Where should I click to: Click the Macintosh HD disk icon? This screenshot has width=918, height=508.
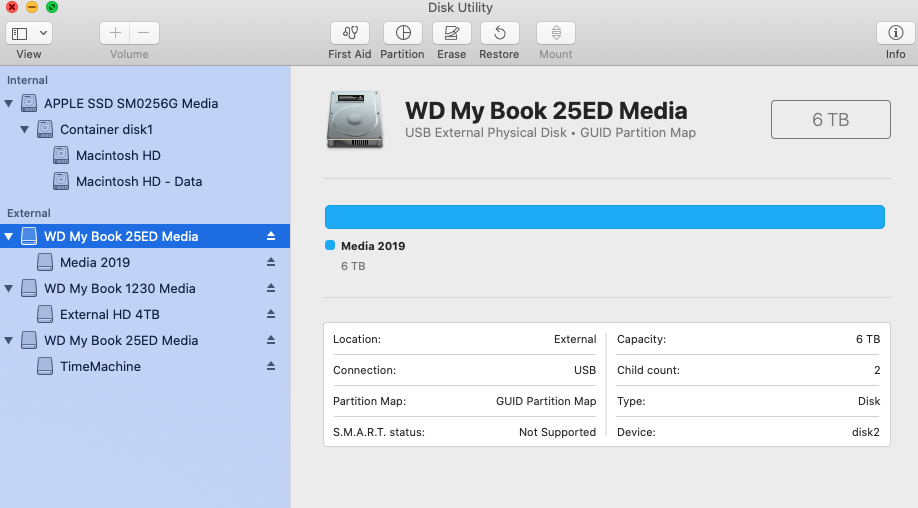[61, 155]
